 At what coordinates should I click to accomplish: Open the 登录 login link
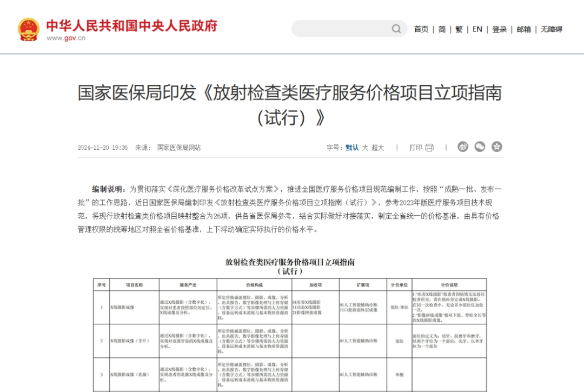[499, 29]
